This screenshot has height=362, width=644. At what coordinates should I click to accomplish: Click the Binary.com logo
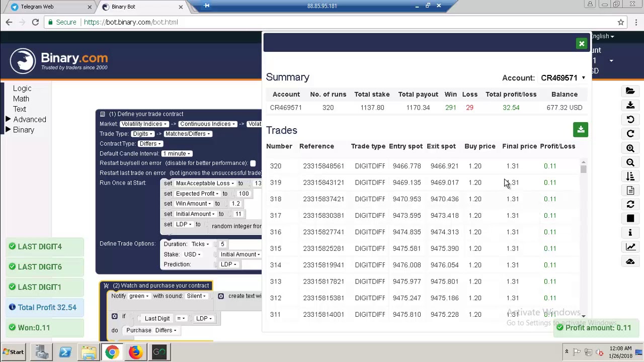59,61
